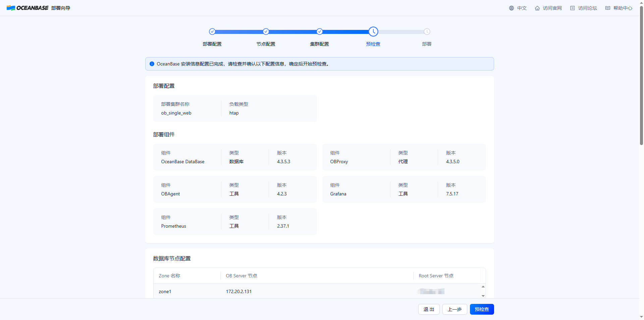Click the Zone 名称 column header
The height and width of the screenshot is (320, 644).
[169, 276]
